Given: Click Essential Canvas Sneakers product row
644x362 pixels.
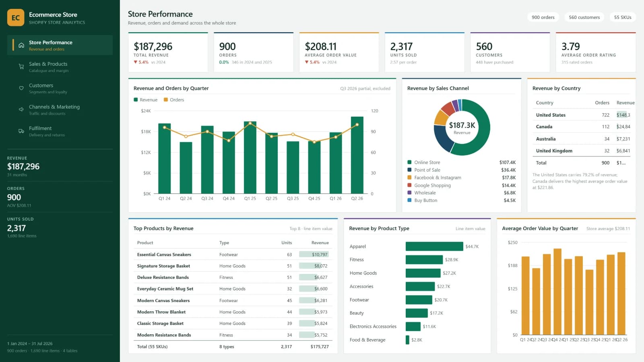Looking at the screenshot, I should click(x=233, y=255).
